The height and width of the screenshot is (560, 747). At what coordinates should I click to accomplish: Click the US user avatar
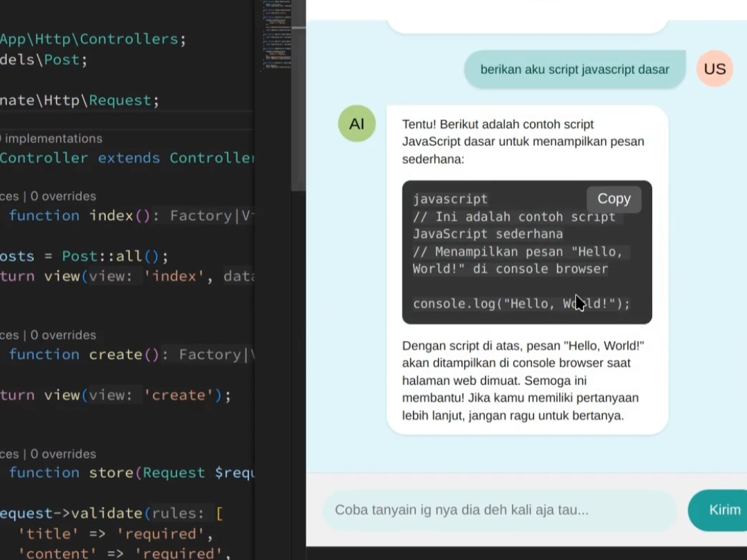[x=714, y=68]
